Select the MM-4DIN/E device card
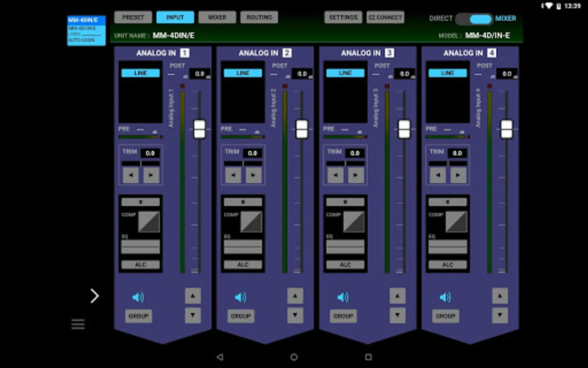This screenshot has height=368, width=588. point(87,31)
